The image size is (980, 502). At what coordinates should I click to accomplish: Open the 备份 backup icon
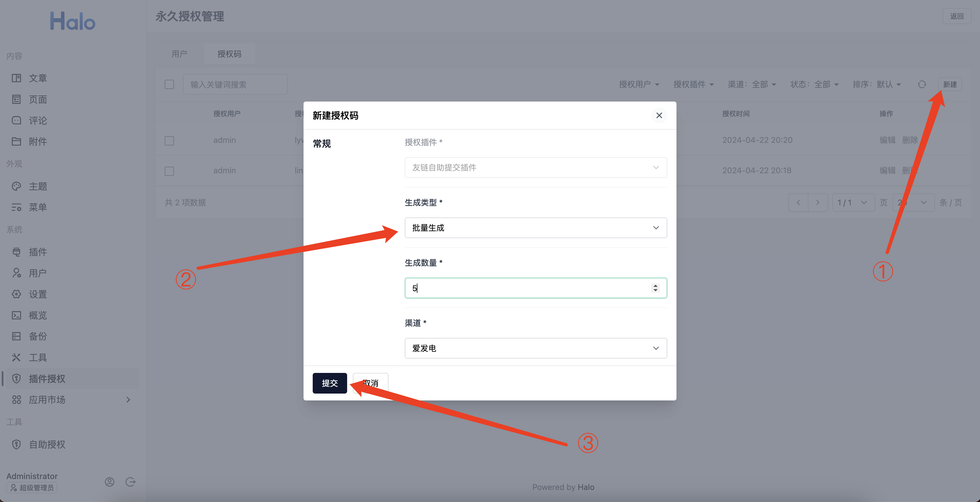[x=16, y=336]
